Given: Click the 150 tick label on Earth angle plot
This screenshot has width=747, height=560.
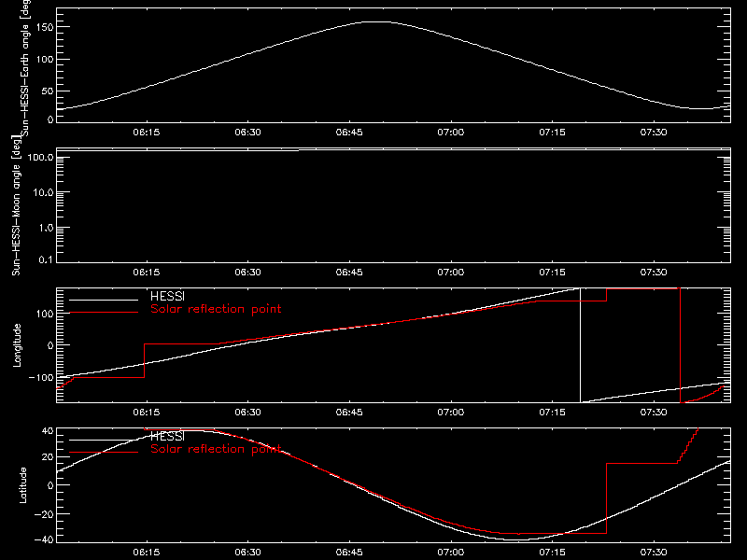Looking at the screenshot, I should click(x=44, y=27).
